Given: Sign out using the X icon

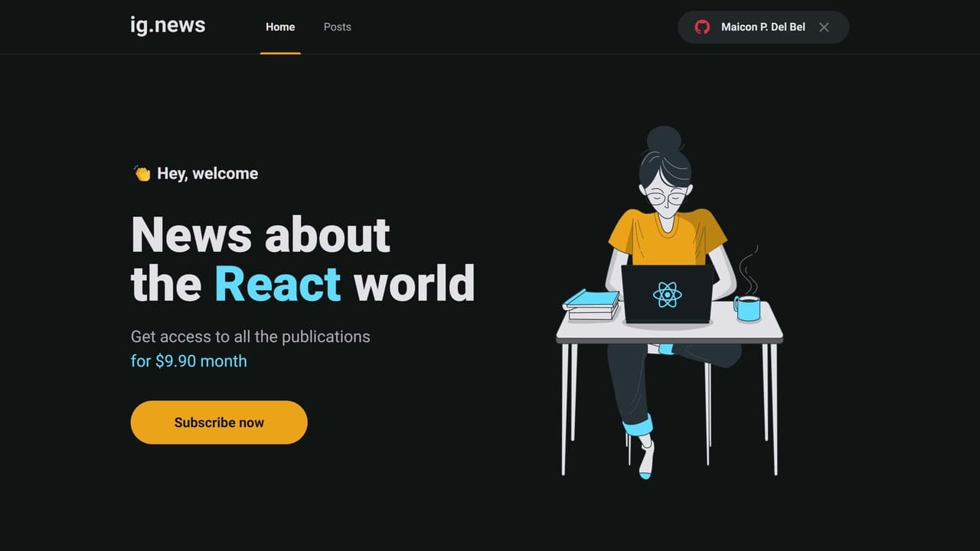Looking at the screenshot, I should [x=824, y=27].
